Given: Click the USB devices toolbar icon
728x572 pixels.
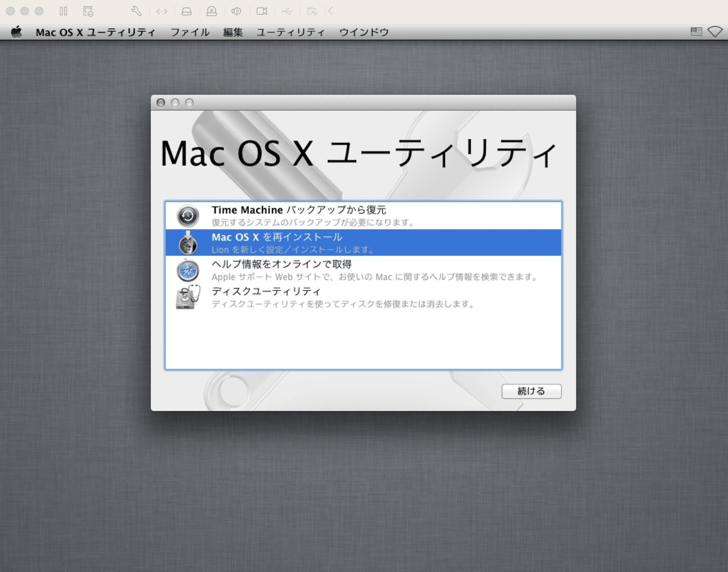Looking at the screenshot, I should [287, 11].
